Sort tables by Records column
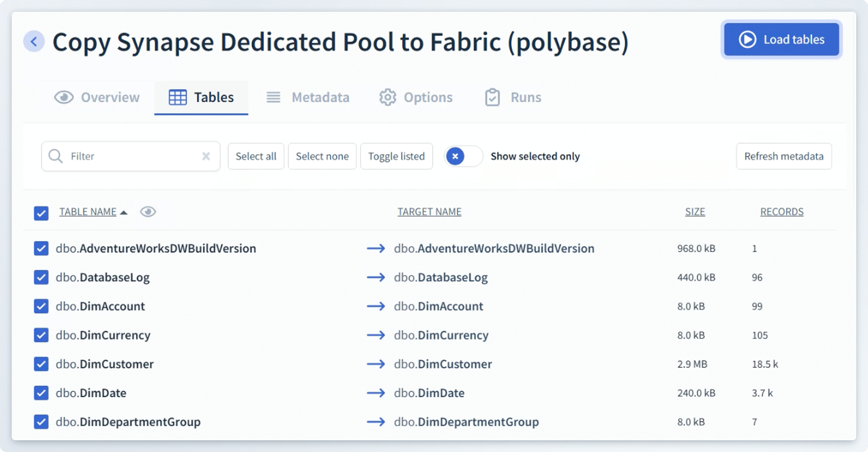This screenshot has width=868, height=452. click(x=781, y=212)
